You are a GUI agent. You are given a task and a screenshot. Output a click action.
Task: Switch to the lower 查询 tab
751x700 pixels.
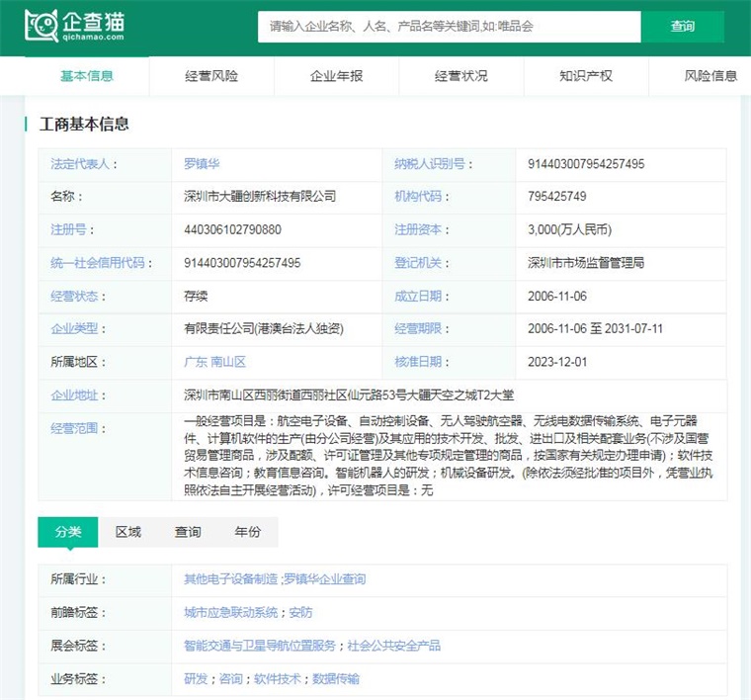pos(188,532)
